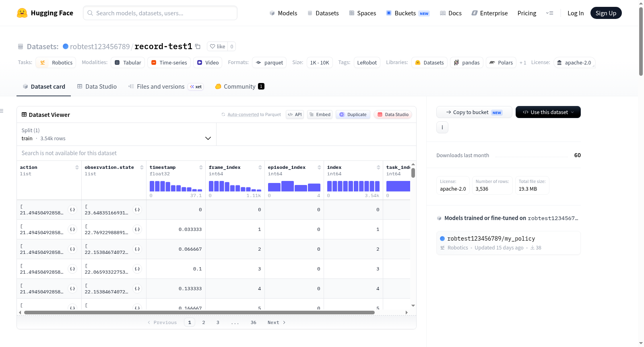
Task: Select the parquet format tag
Action: coord(269,62)
